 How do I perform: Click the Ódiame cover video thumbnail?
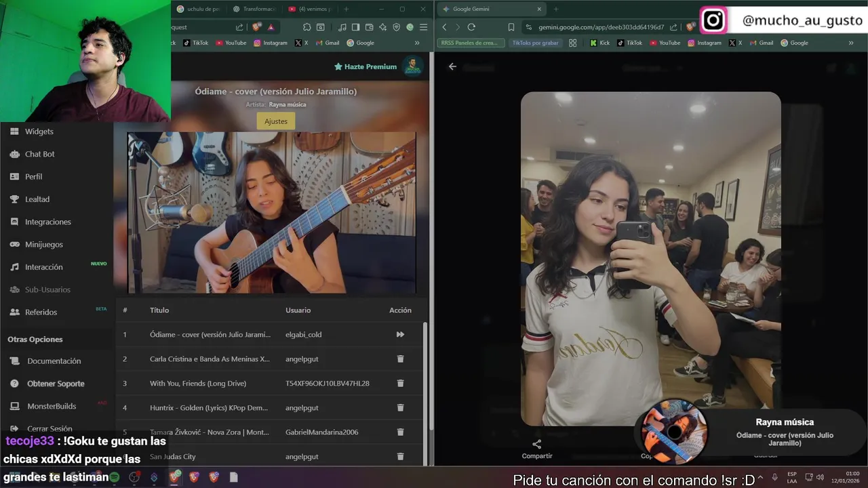click(271, 213)
